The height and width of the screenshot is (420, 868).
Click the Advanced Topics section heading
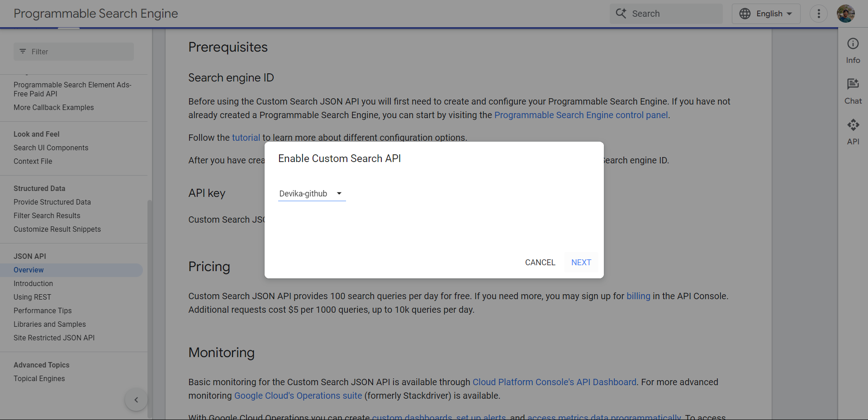42,365
